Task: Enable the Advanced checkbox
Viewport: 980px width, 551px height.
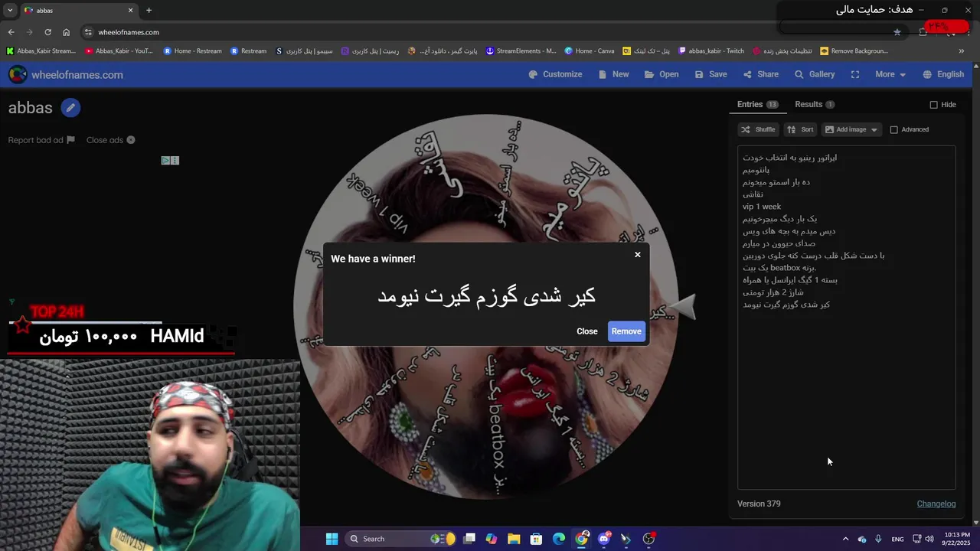Action: [x=893, y=129]
